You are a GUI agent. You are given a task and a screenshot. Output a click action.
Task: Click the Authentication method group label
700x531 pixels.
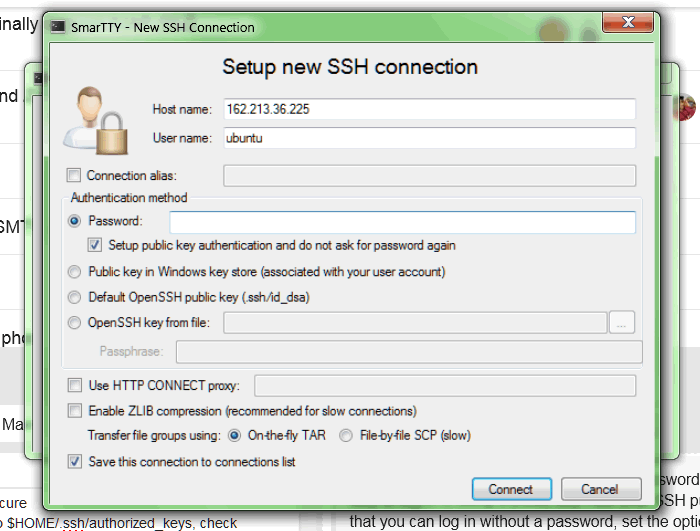pyautogui.click(x=129, y=197)
